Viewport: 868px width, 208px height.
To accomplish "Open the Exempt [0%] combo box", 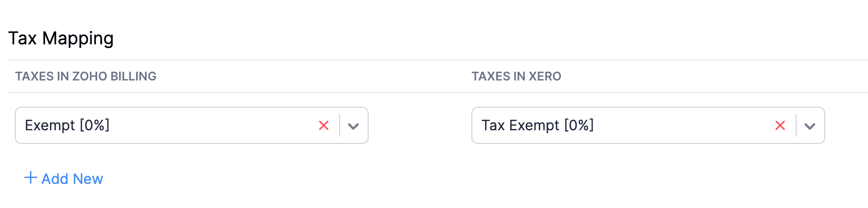I will coord(191,125).
